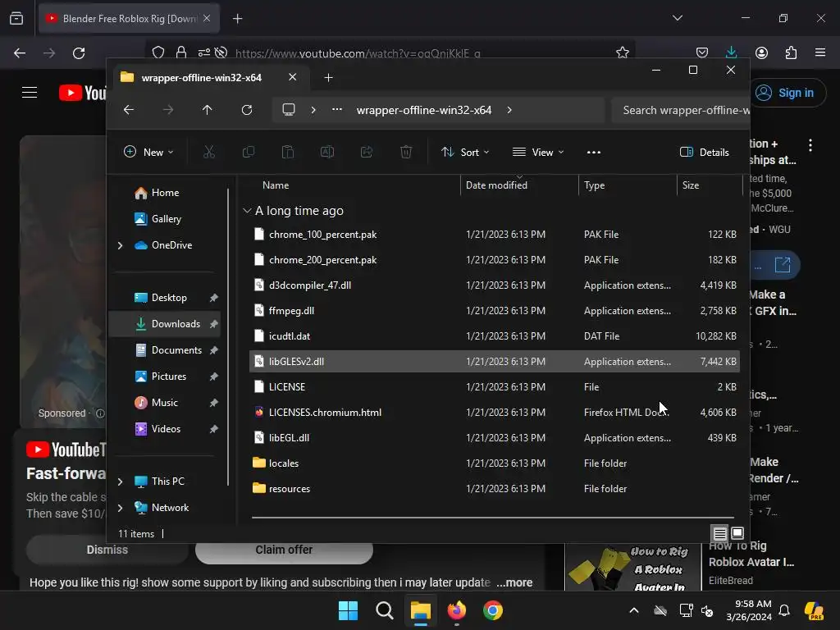Open the View dropdown menu

point(538,152)
